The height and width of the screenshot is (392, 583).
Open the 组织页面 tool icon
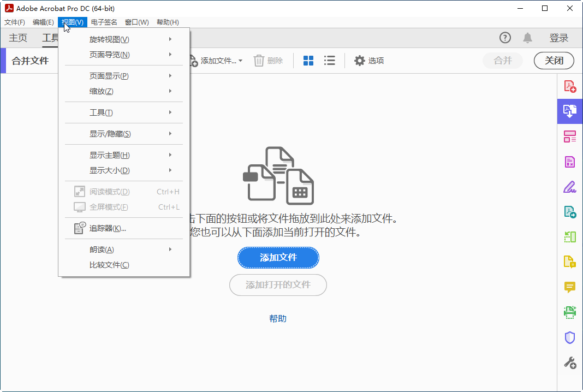pos(570,136)
